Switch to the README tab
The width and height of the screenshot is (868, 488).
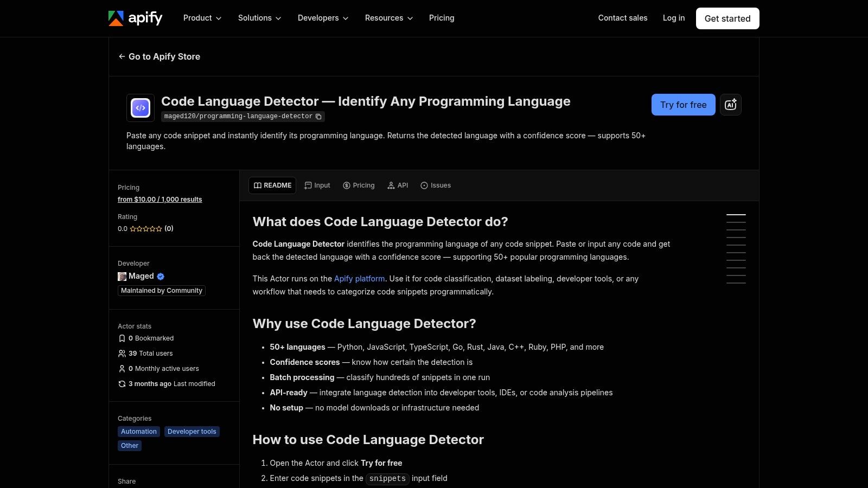point(272,185)
